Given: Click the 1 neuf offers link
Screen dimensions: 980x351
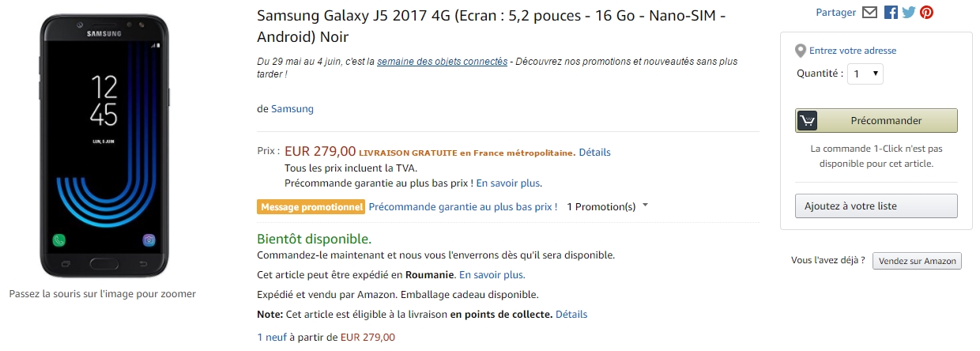Looking at the screenshot, I should [x=271, y=337].
